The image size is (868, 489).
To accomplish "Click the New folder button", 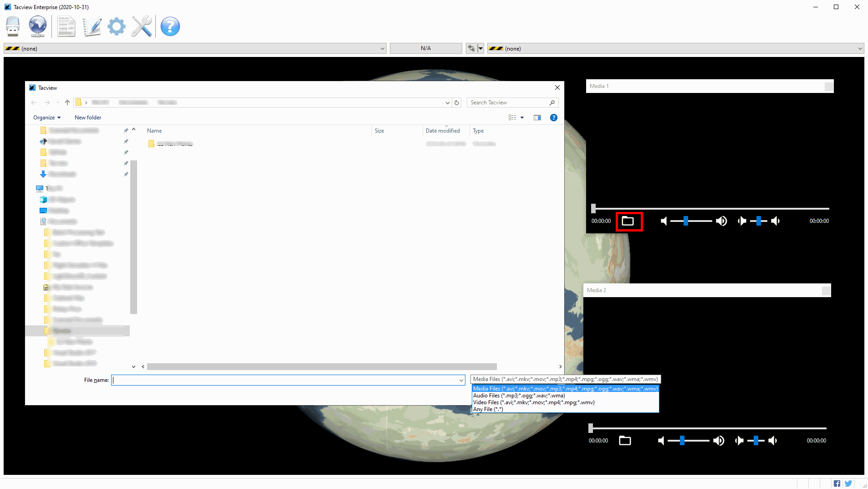I will click(x=88, y=118).
